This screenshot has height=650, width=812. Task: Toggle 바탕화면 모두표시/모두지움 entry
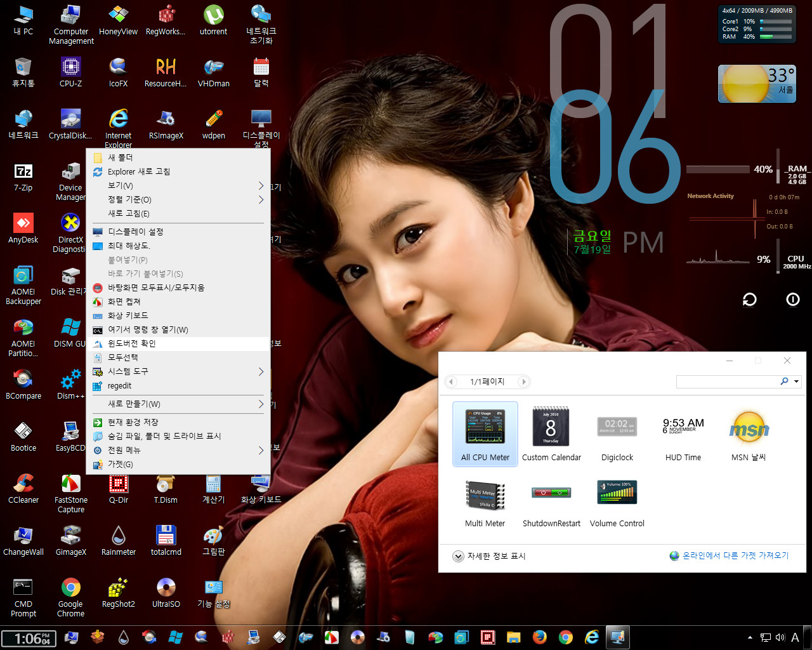pos(178,288)
